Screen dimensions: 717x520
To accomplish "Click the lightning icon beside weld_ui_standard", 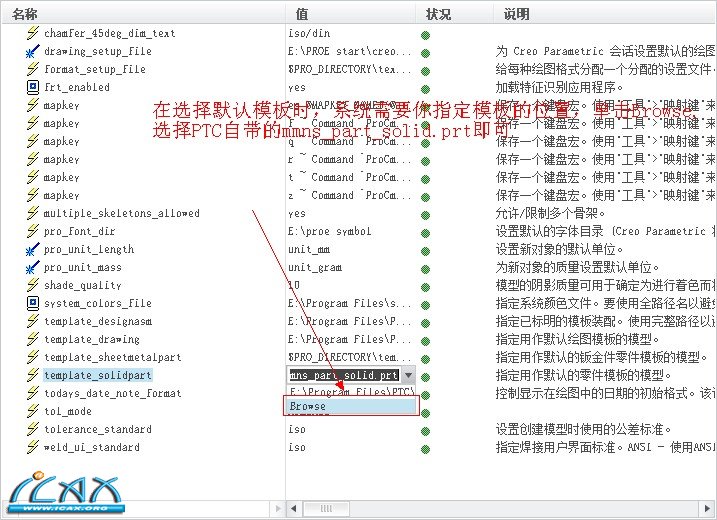I will (32, 447).
